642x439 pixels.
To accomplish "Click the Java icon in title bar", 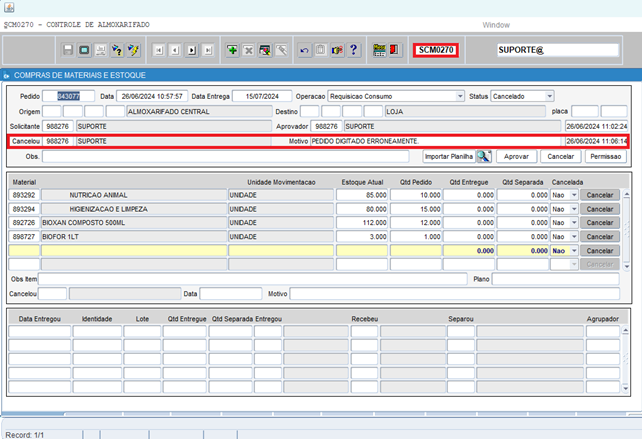I will (x=9, y=7).
